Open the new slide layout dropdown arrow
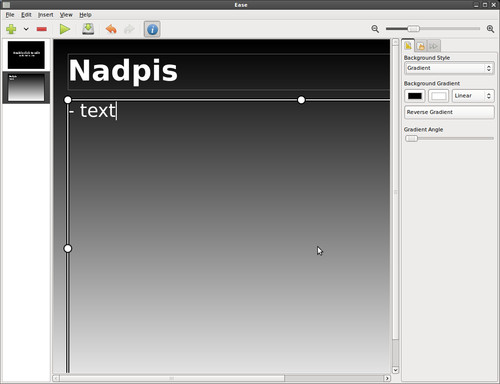This screenshot has height=384, width=500. (x=26, y=29)
